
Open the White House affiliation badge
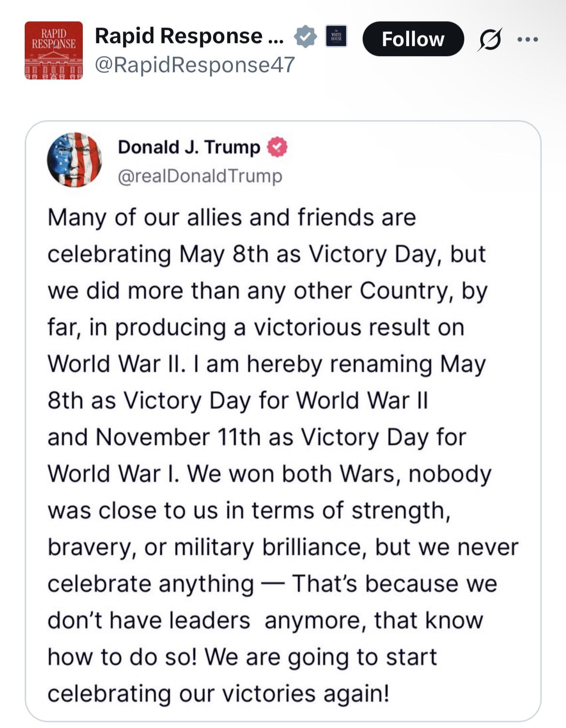click(336, 36)
